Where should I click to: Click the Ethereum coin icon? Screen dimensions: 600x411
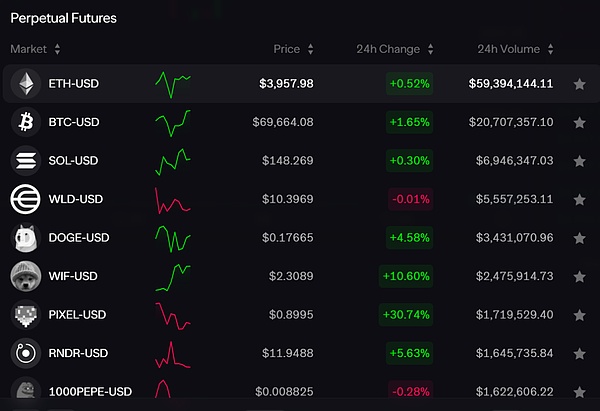tap(24, 84)
